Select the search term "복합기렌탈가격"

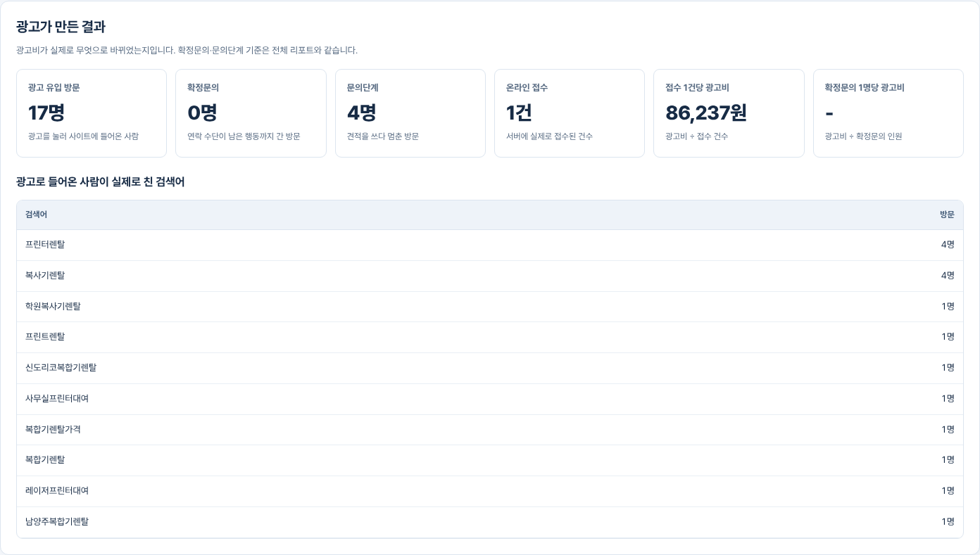53,430
